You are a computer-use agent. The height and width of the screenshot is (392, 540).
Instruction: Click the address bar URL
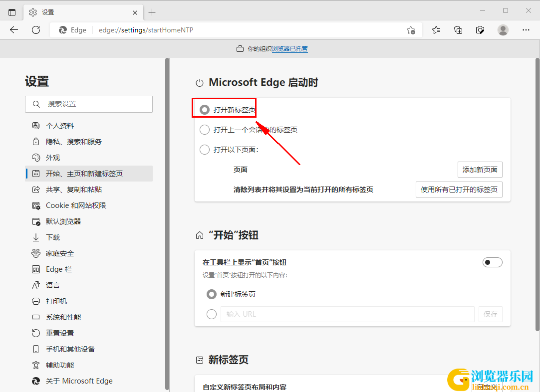146,30
